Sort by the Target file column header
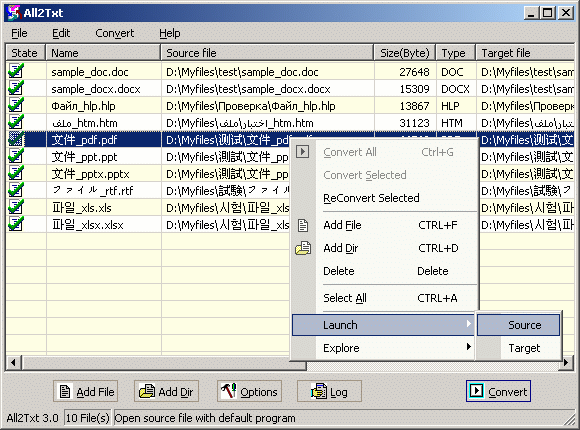Viewport: 580px width, 430px height. pyautogui.click(x=525, y=53)
